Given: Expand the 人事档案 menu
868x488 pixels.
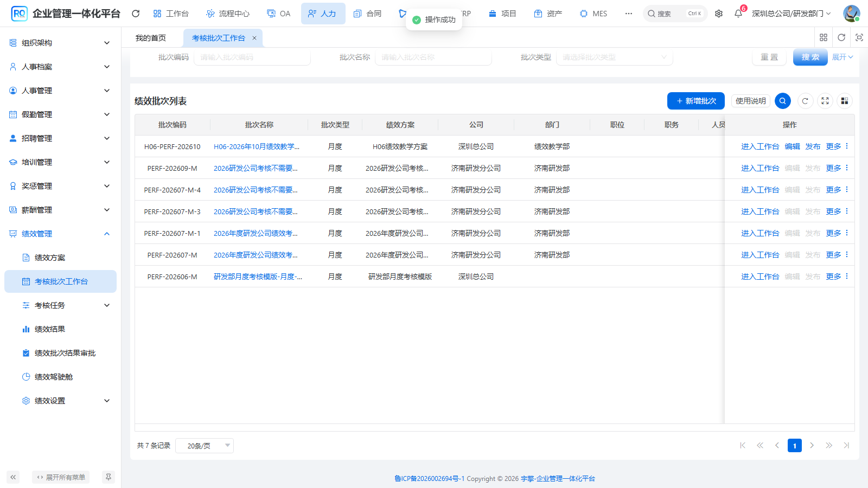Looking at the screenshot, I should click(60, 67).
